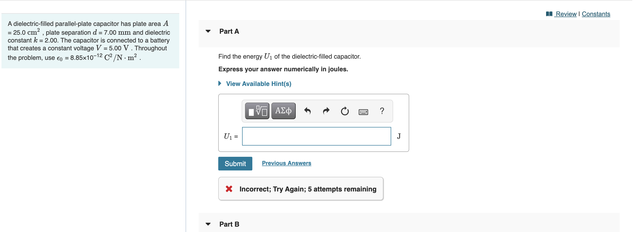The width and height of the screenshot is (644, 232).
Task: Click the redo arrow icon
Action: pos(326,111)
